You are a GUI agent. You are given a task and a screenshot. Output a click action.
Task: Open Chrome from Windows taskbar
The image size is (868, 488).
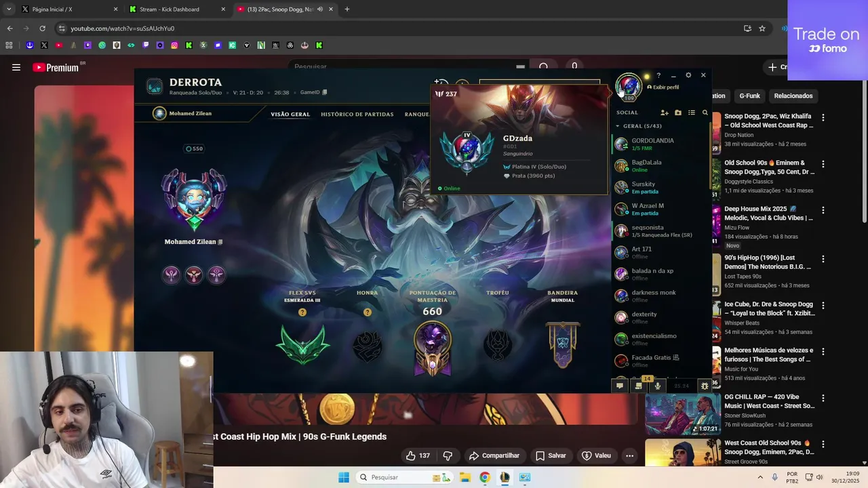(484, 477)
